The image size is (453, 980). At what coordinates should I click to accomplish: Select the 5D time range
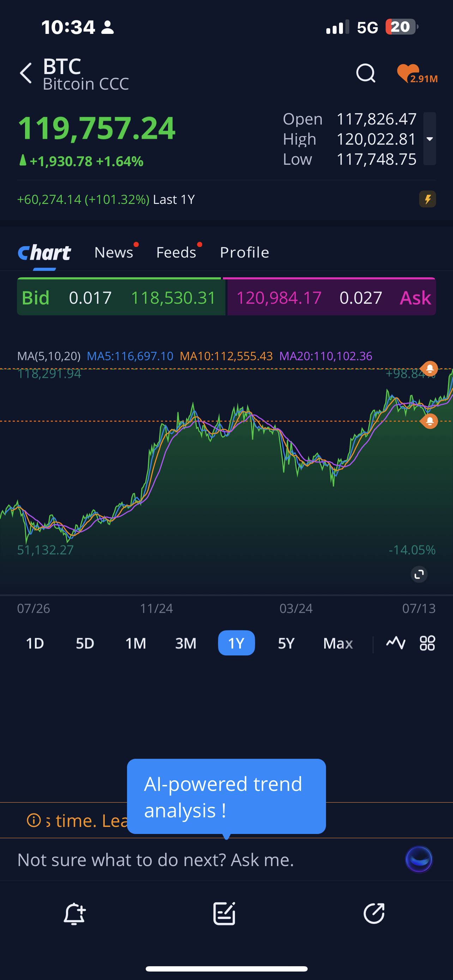(85, 643)
